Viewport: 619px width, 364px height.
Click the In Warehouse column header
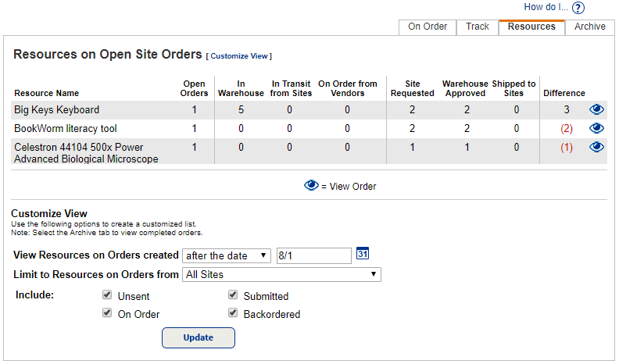[241, 88]
